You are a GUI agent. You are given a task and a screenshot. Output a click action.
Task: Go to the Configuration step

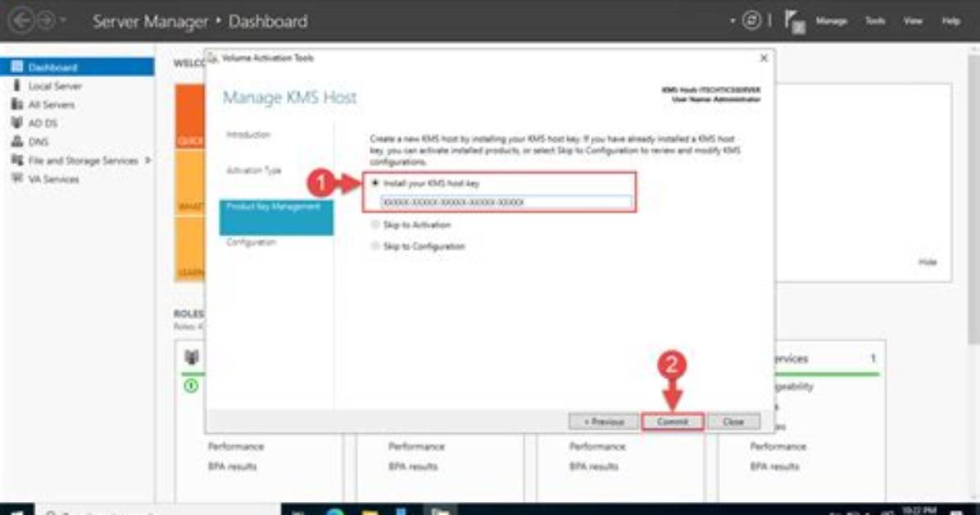click(x=251, y=242)
